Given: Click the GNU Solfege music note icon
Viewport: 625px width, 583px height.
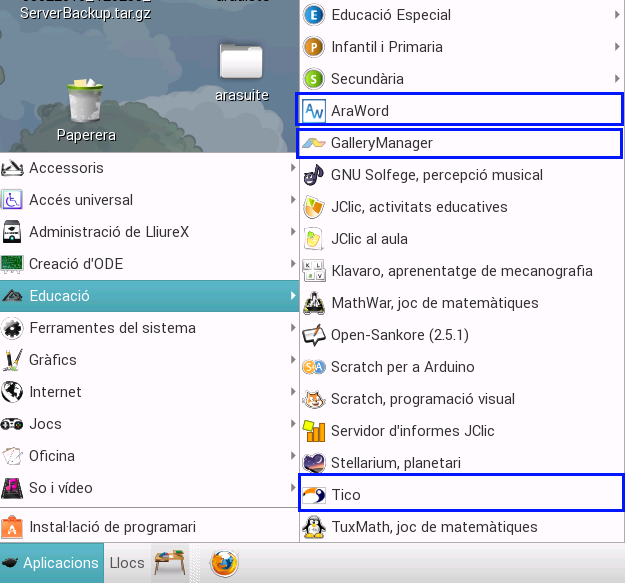Looking at the screenshot, I should coord(315,175).
